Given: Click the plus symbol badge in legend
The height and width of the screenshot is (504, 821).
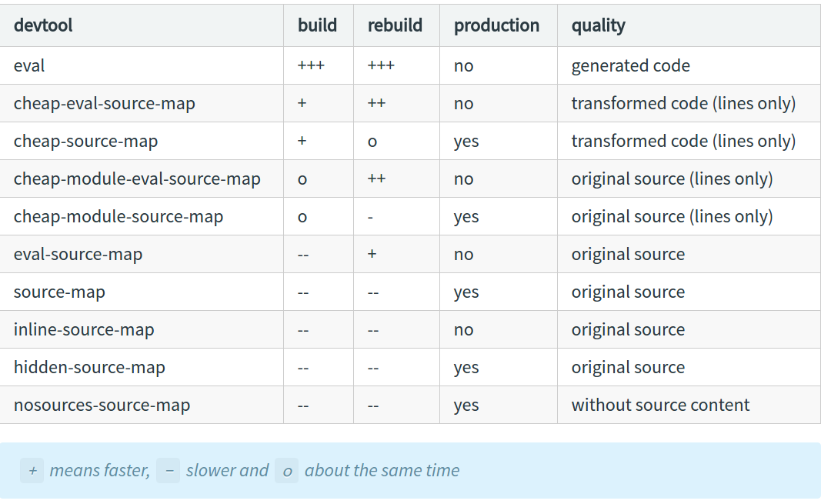Looking at the screenshot, I should pyautogui.click(x=32, y=470).
